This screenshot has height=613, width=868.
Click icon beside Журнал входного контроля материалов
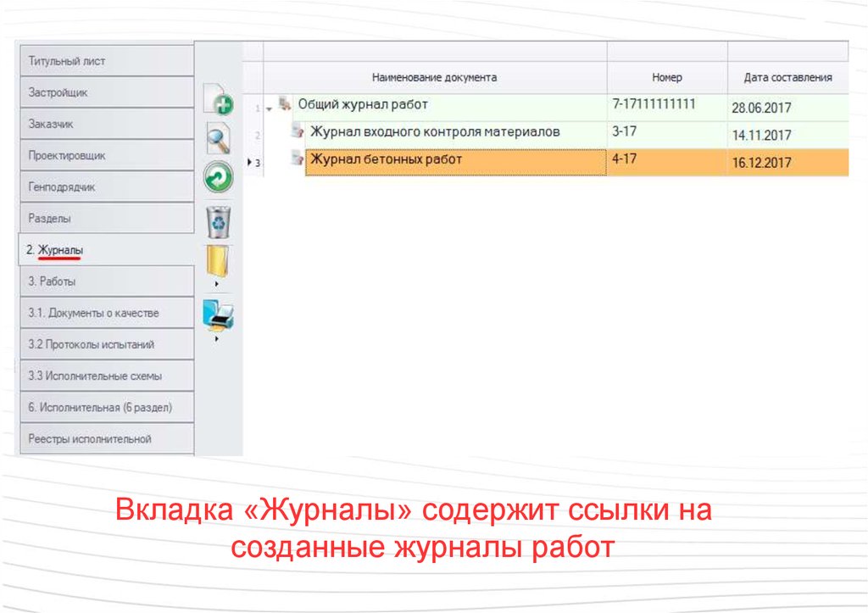tap(298, 131)
